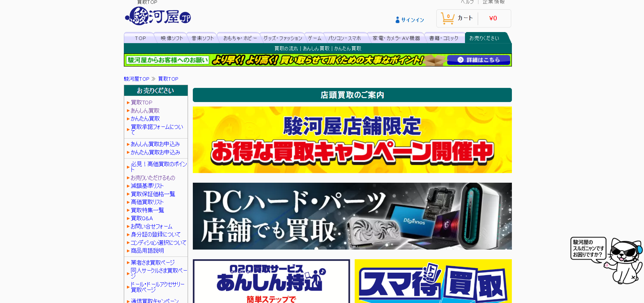Open 同人サークルさま買取ページ sidebar link
Viewport: 644px width, 303px height.
click(159, 273)
